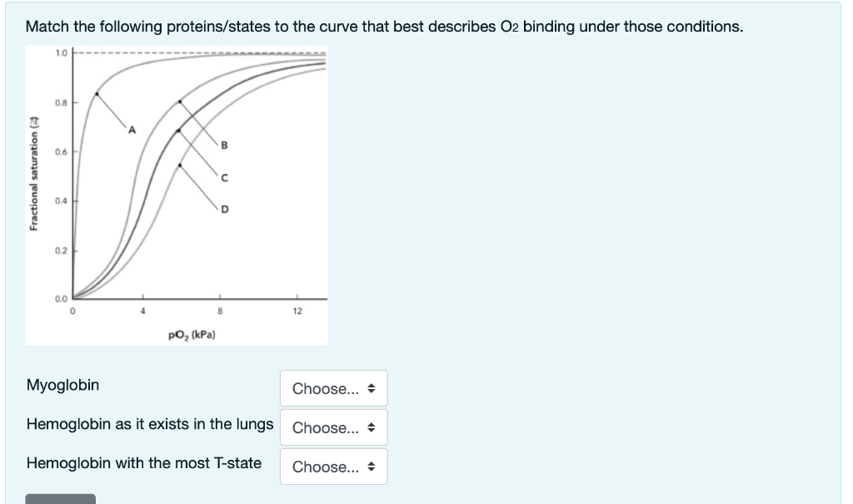Click the gray button below the dropdowns
The height and width of the screenshot is (504, 853).
click(x=60, y=499)
